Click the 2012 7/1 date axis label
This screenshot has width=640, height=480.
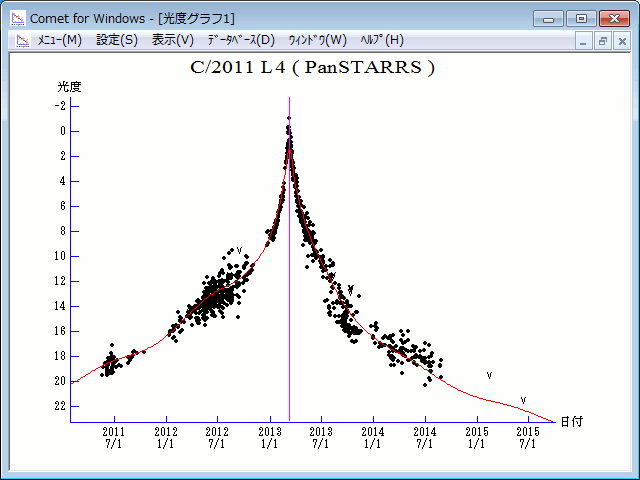click(x=217, y=438)
